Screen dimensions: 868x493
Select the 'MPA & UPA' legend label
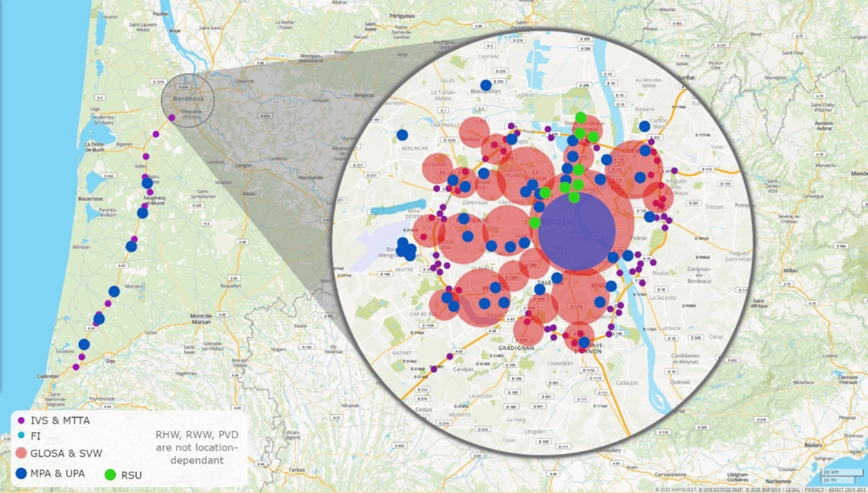[58, 473]
